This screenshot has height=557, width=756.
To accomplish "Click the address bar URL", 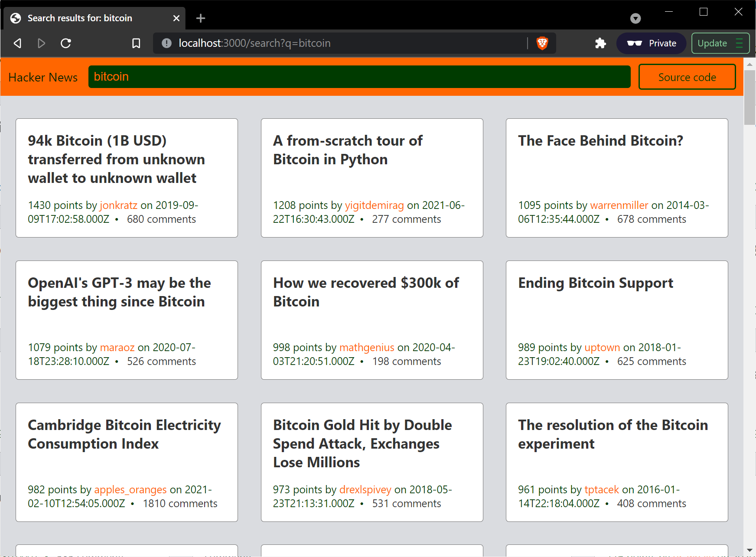I will coord(254,43).
